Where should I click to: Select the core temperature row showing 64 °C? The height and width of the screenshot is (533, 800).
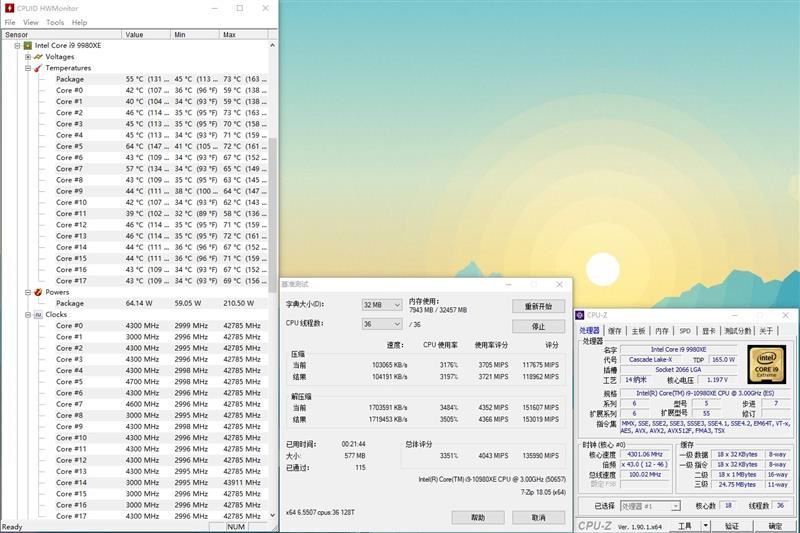coord(161,146)
